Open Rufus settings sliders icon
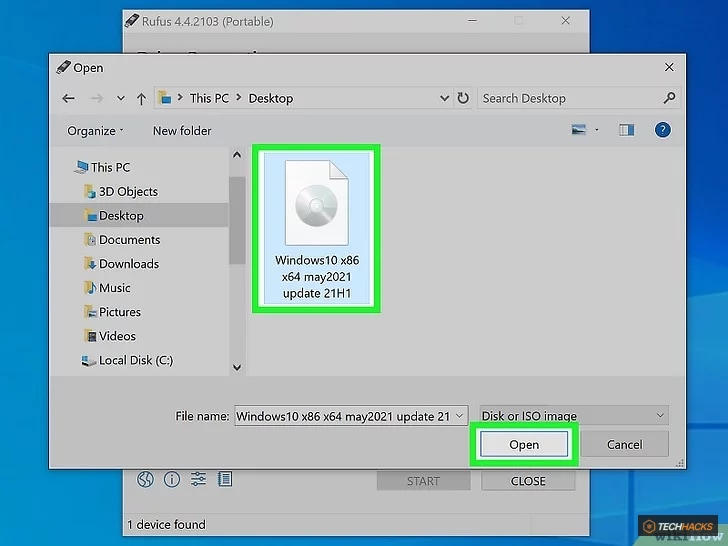This screenshot has width=728, height=546. pos(198,479)
